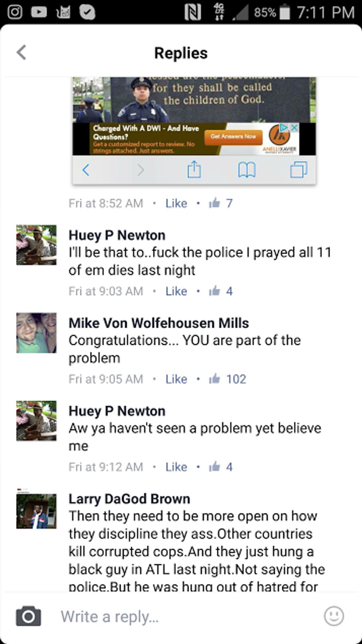Click the 'Write a reply...' field

click(188, 617)
